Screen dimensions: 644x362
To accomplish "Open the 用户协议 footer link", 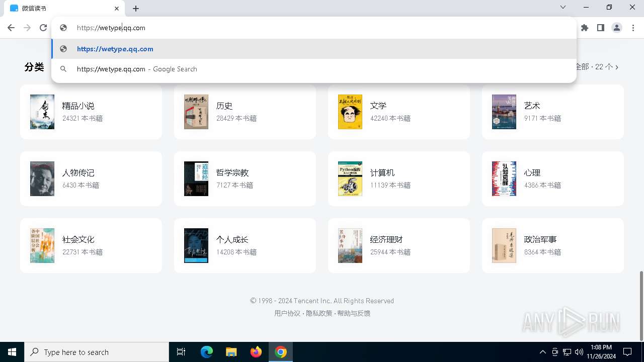I will click(x=287, y=313).
